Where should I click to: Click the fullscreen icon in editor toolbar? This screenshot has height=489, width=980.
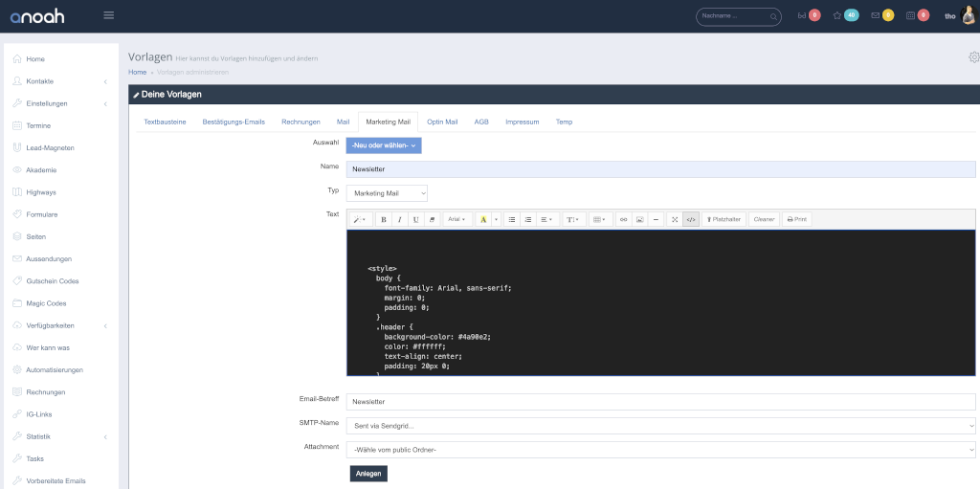(675, 219)
